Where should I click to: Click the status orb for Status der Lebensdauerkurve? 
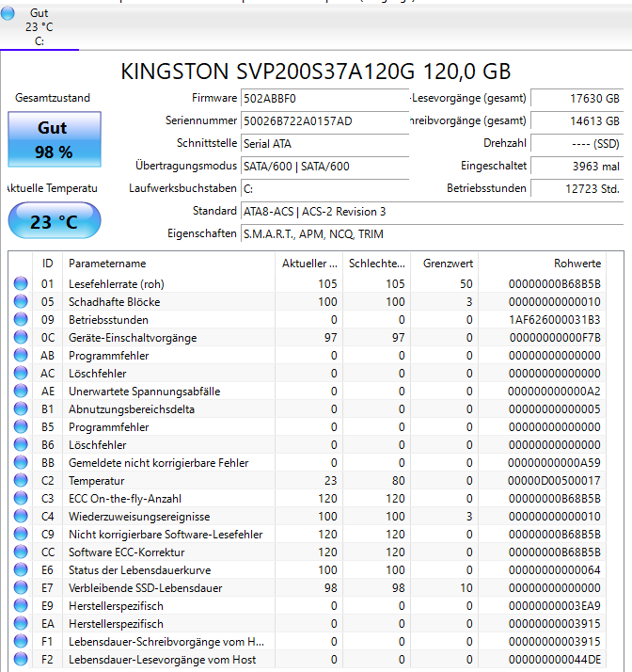pos(21,570)
